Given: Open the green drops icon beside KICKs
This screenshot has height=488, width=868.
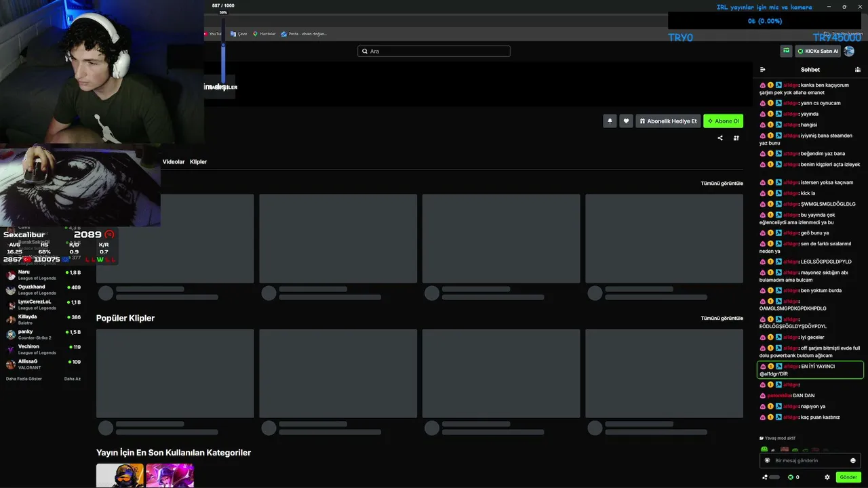Looking at the screenshot, I should click(x=786, y=51).
